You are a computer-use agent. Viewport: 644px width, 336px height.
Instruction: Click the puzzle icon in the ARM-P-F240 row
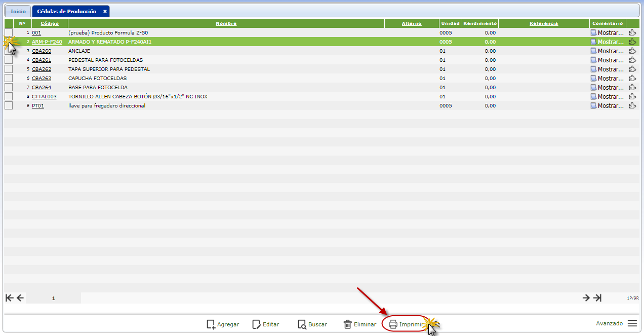coord(632,42)
